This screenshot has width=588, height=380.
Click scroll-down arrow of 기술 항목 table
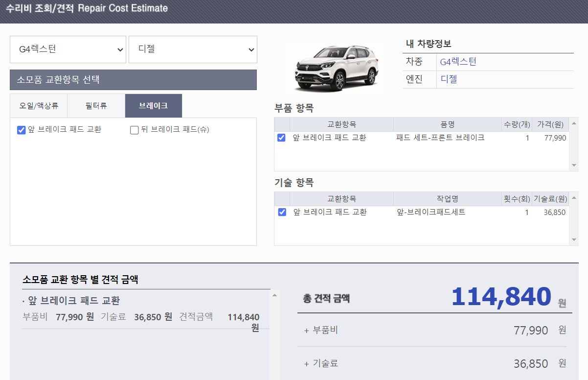[x=574, y=240]
